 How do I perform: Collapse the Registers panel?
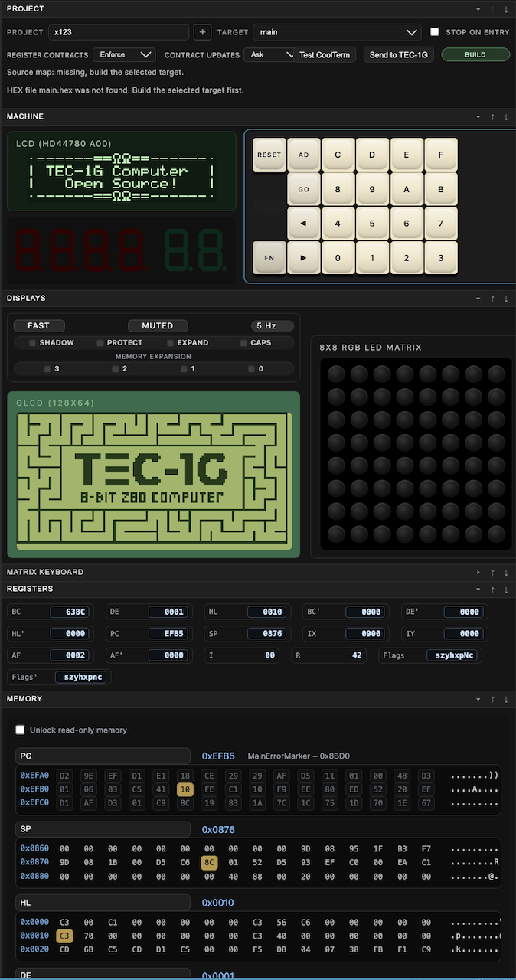point(478,589)
